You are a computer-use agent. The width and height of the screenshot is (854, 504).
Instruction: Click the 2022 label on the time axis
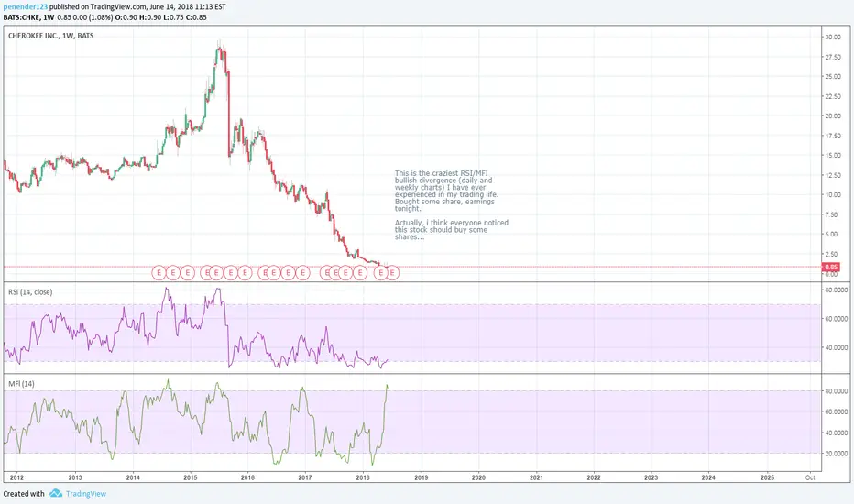[594, 477]
